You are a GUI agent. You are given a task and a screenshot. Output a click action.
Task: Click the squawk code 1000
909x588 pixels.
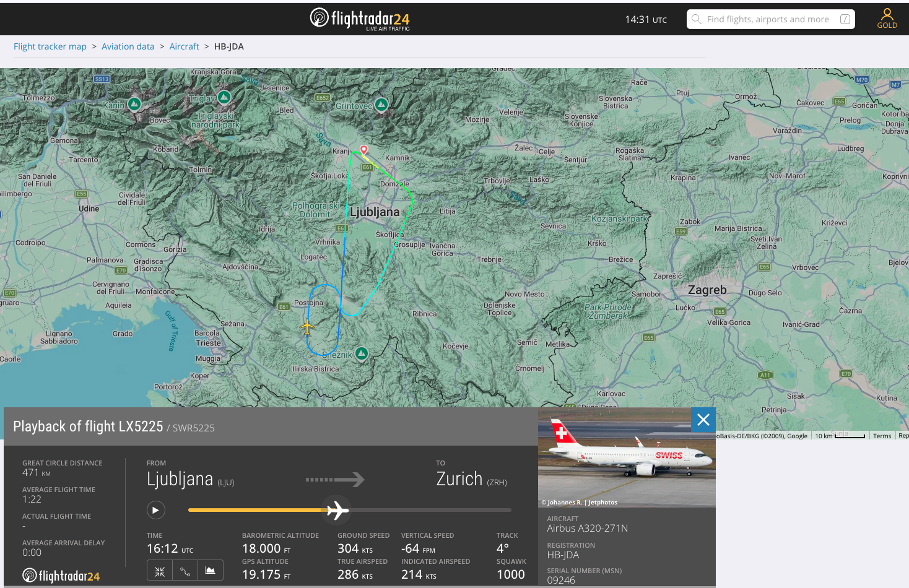coord(511,574)
